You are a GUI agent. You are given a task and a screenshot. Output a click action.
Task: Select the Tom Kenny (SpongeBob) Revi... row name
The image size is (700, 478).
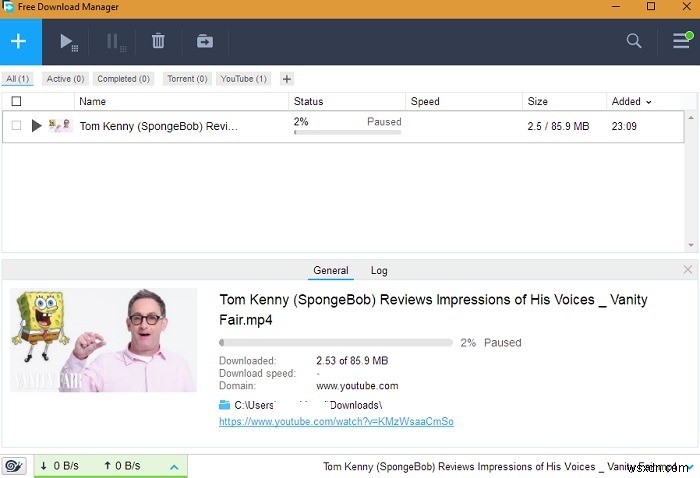coord(159,126)
